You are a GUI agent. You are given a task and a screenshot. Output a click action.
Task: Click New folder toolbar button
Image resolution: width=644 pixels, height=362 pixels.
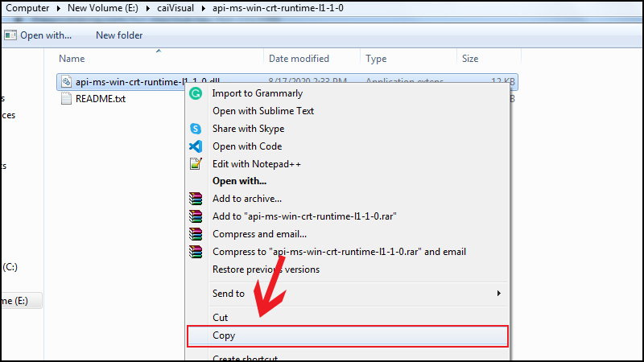tap(119, 35)
